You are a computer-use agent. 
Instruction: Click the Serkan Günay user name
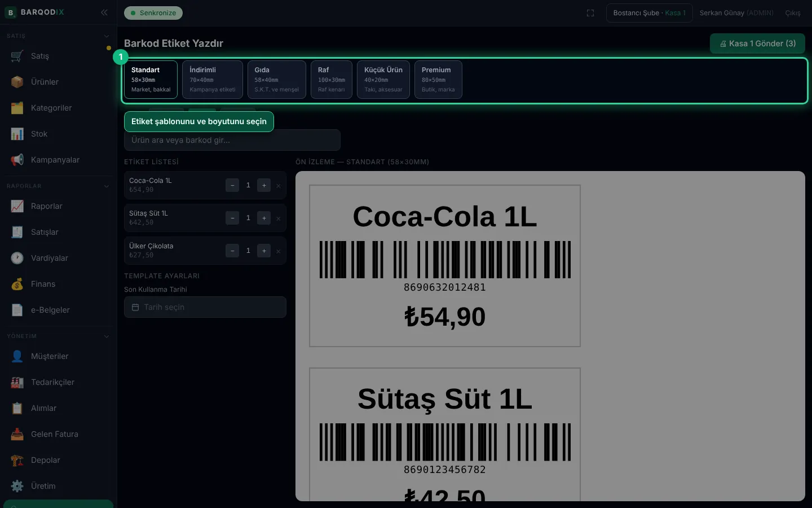722,13
